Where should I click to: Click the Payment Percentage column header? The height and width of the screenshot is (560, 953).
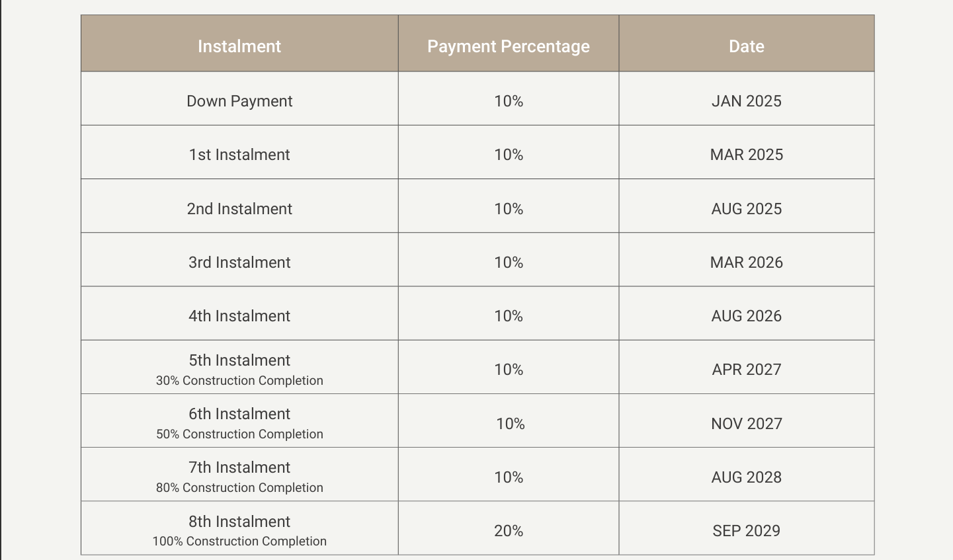tap(508, 46)
